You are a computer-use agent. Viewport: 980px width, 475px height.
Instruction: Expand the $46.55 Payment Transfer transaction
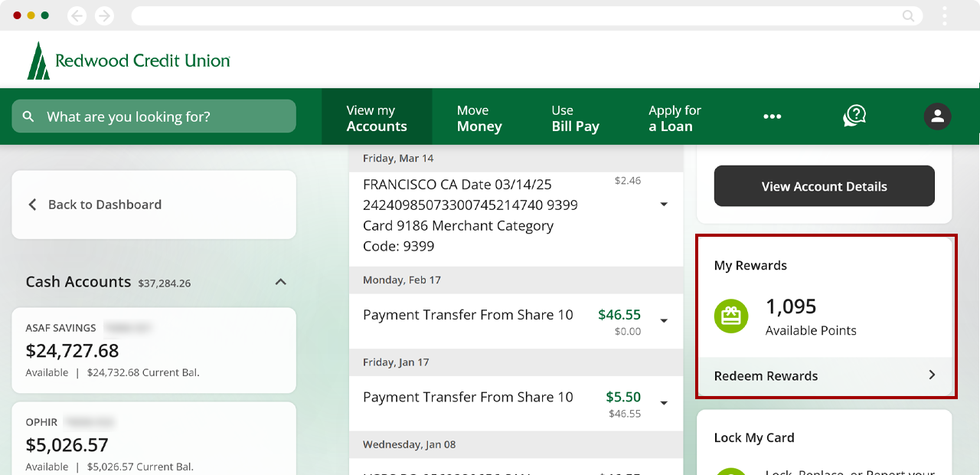pos(664,321)
